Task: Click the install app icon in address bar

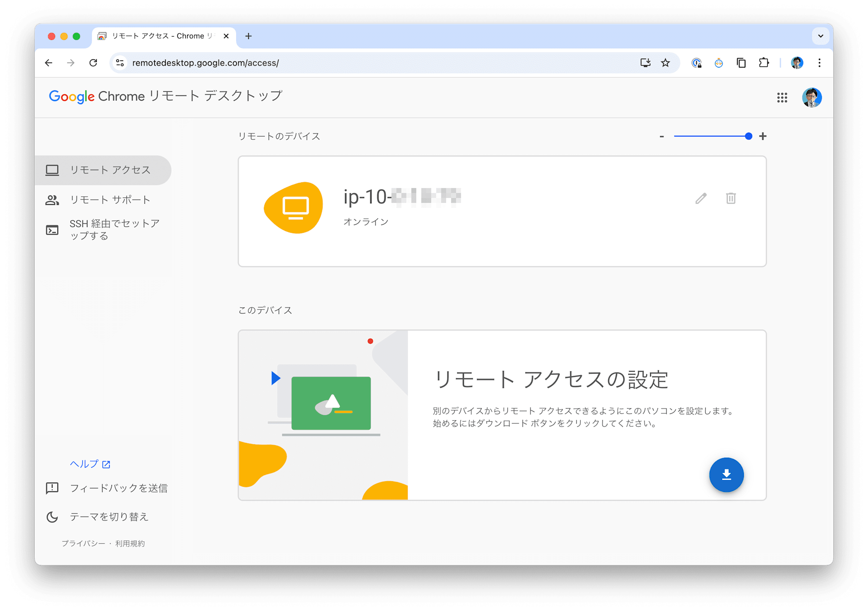Action: tap(645, 63)
